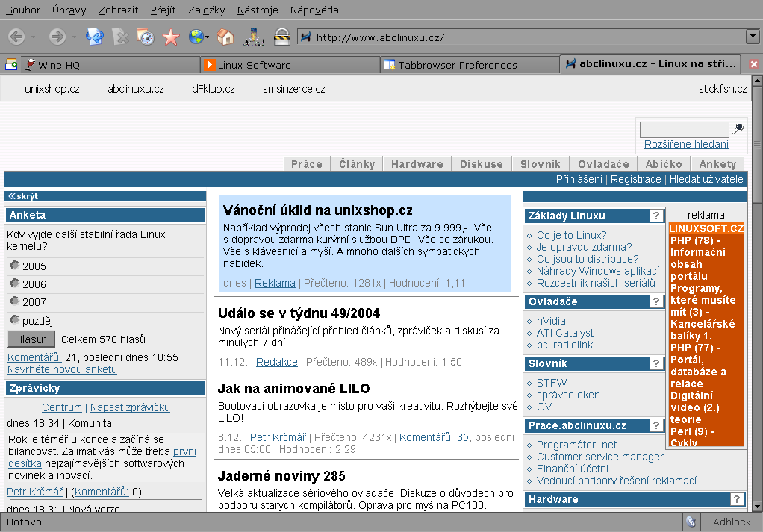The width and height of the screenshot is (763, 532).
Task: Open the Zobrazit menu
Action: tap(118, 10)
